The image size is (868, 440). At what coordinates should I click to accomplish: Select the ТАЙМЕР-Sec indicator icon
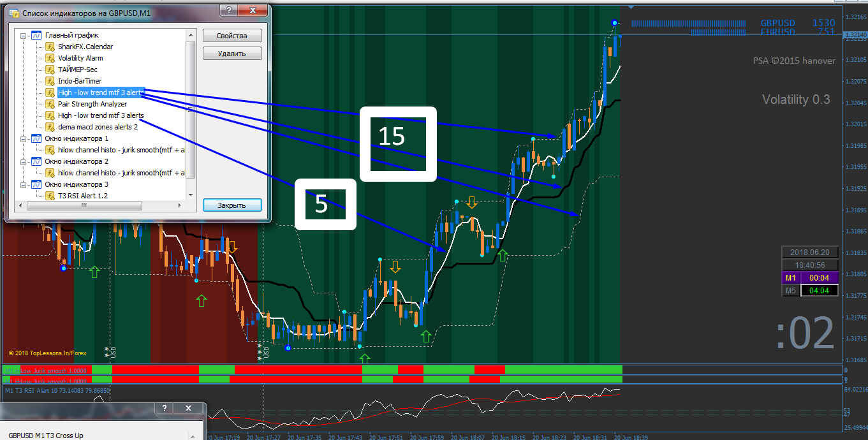pos(50,70)
